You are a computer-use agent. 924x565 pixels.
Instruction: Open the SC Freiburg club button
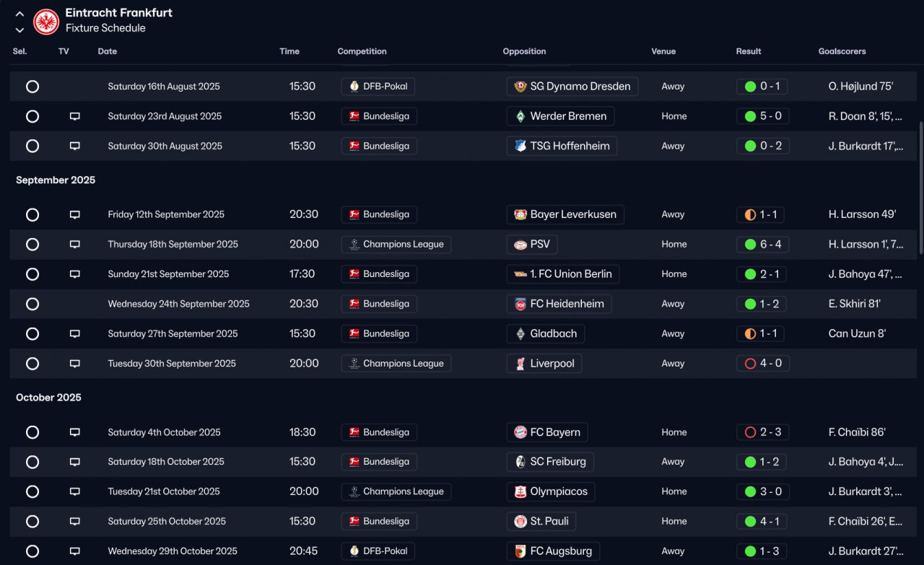pos(550,462)
